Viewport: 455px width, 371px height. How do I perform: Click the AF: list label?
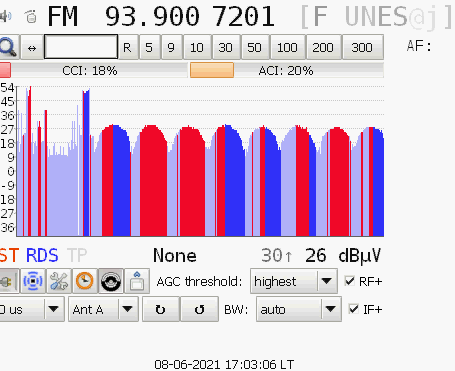419,46
